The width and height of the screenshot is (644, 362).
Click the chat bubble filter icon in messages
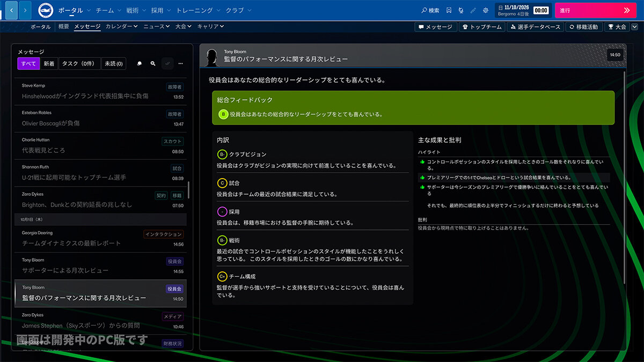[x=139, y=63]
